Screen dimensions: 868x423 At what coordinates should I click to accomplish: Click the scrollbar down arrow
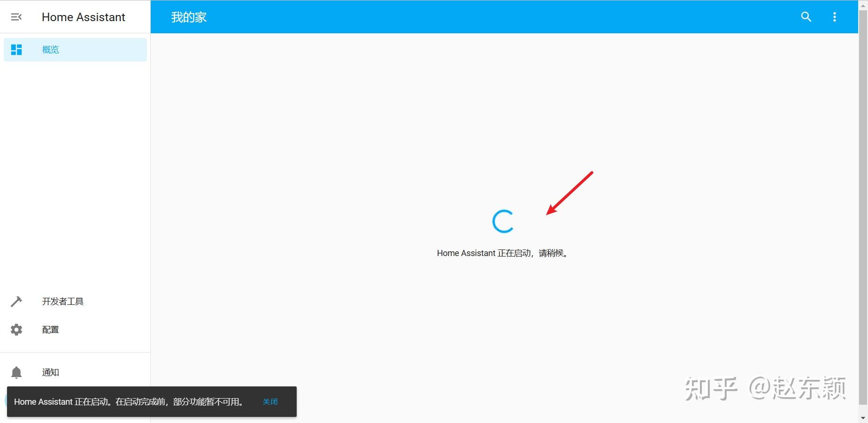click(x=863, y=418)
